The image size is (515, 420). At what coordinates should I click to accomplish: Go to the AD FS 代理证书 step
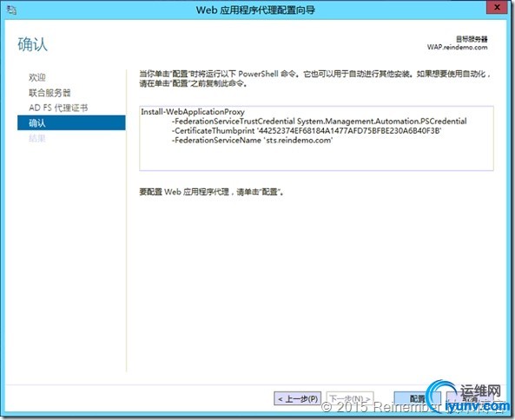[58, 108]
